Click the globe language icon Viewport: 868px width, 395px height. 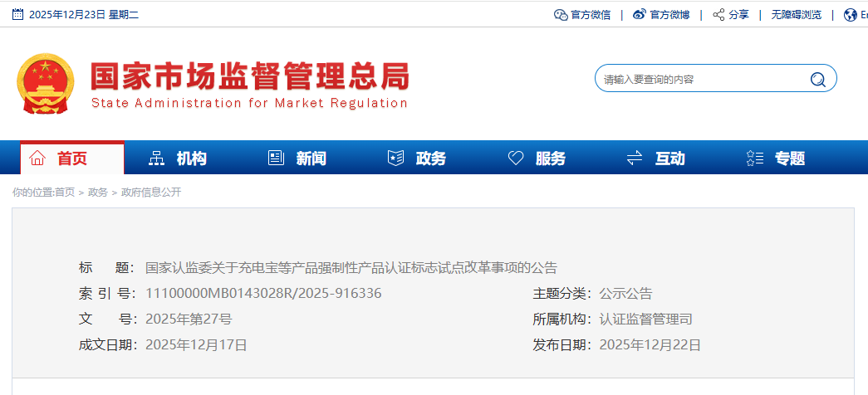[x=850, y=14]
